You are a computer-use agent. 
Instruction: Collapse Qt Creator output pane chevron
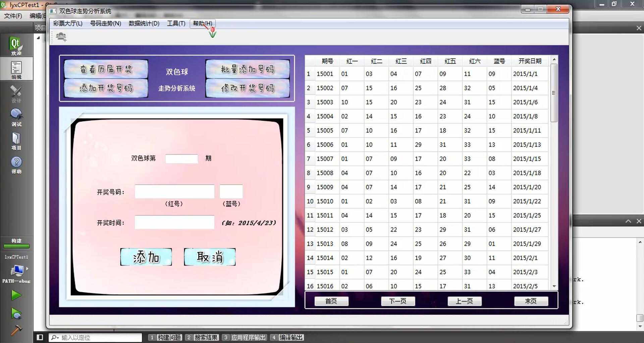click(x=628, y=221)
